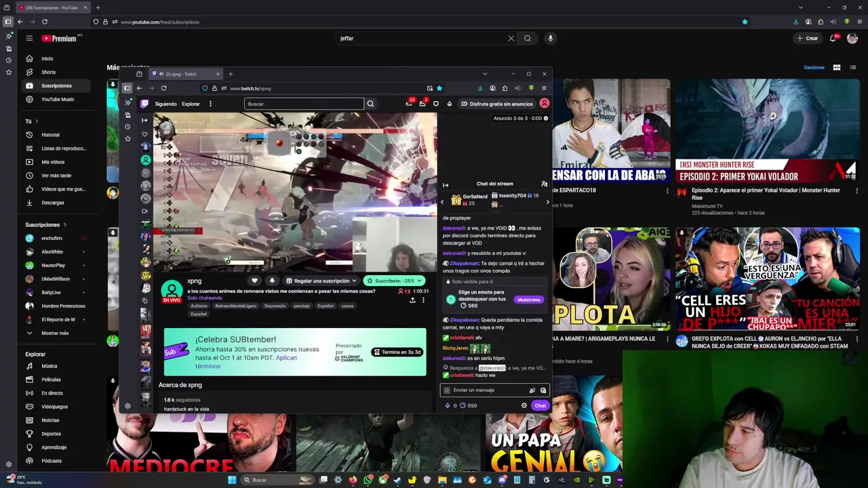868x488 pixels.
Task: Open Twitch browser window hamburger menu
Action: click(544, 88)
